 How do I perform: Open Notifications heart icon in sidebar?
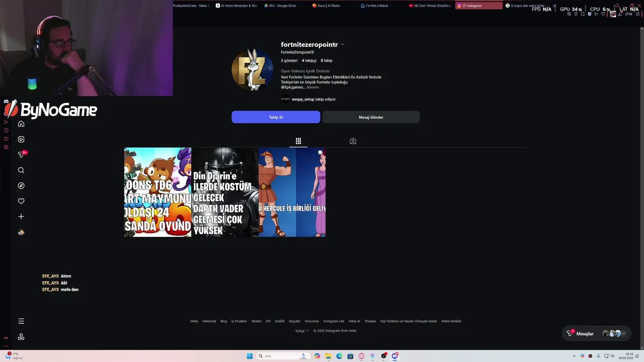[x=21, y=201]
